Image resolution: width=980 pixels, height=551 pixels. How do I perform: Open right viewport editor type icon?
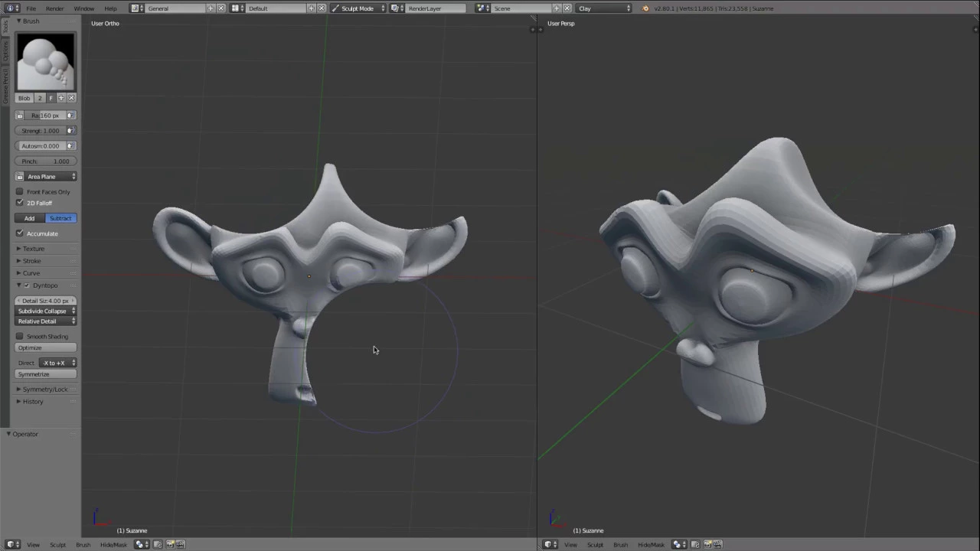(550, 545)
